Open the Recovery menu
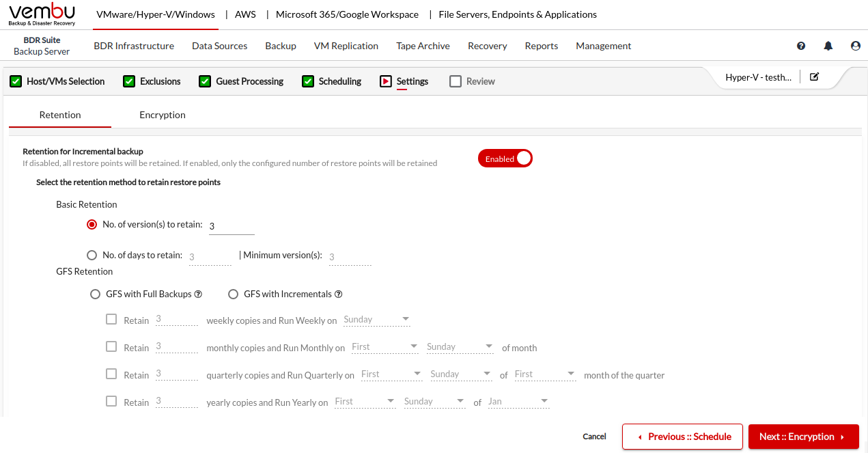This screenshot has height=453, width=868. 487,46
